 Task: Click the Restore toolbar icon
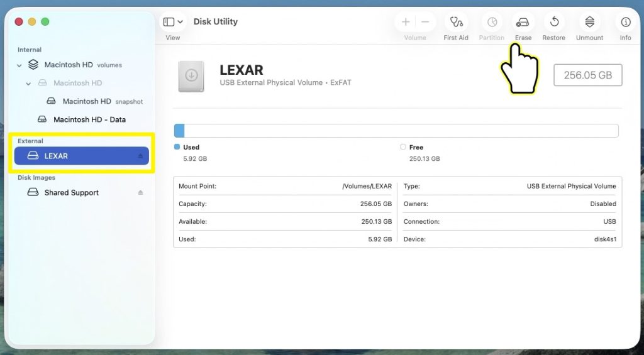[554, 23]
